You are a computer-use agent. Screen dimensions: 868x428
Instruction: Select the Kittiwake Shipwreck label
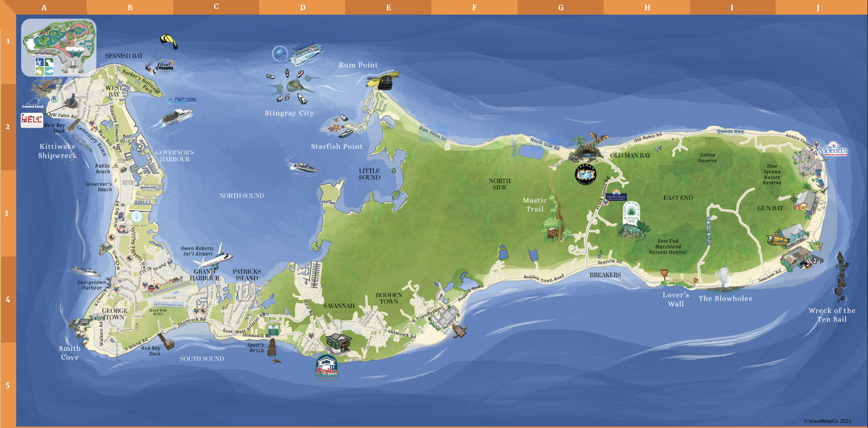click(57, 151)
